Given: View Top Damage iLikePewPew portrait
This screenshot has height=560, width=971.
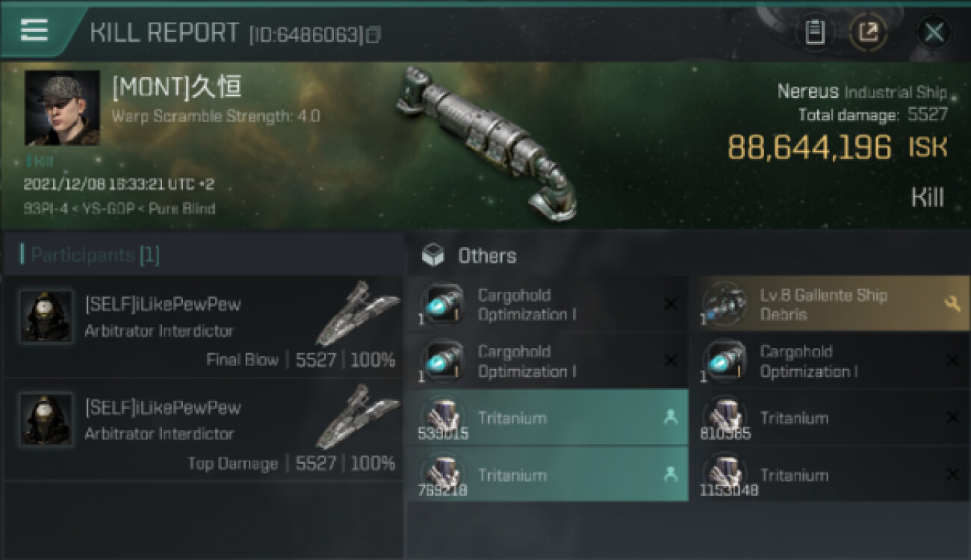Looking at the screenshot, I should (x=46, y=420).
